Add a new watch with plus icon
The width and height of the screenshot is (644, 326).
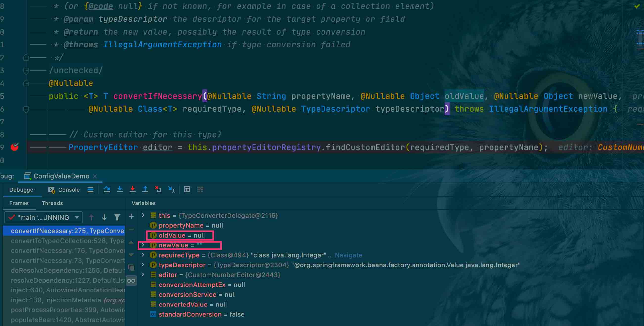(131, 216)
